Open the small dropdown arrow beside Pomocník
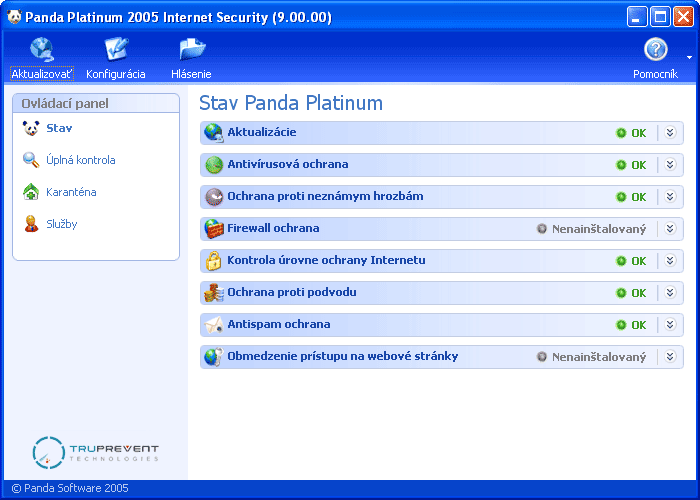The height and width of the screenshot is (500, 700). point(690,58)
